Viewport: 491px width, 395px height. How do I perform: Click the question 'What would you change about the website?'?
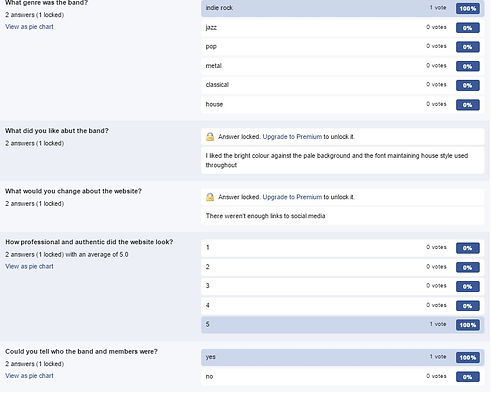point(73,191)
